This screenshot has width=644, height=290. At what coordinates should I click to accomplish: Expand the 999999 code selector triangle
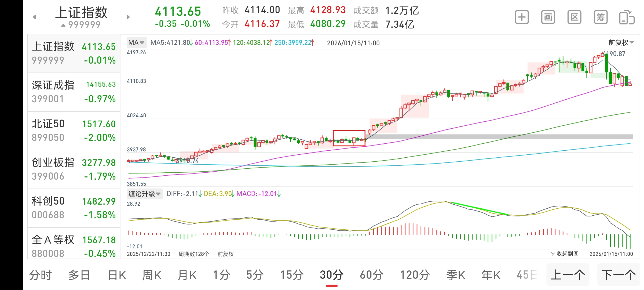tap(63, 25)
